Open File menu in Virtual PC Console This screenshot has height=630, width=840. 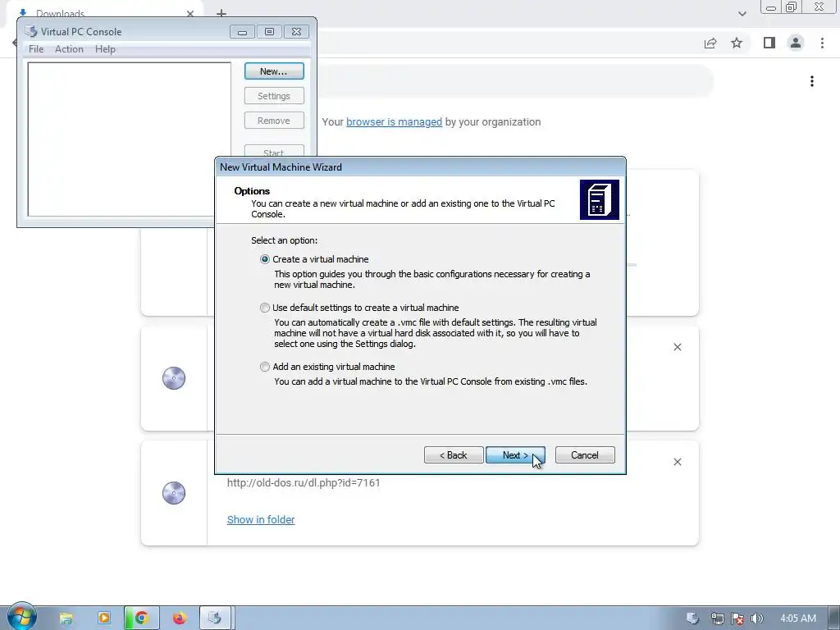(36, 48)
